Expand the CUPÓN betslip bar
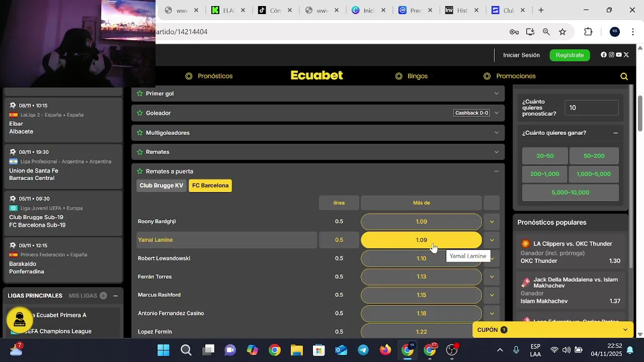644x362 pixels. (552, 330)
